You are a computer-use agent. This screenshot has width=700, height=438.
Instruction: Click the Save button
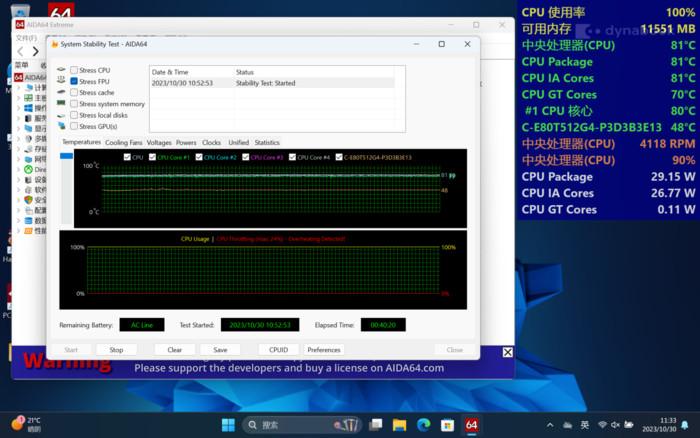click(220, 350)
